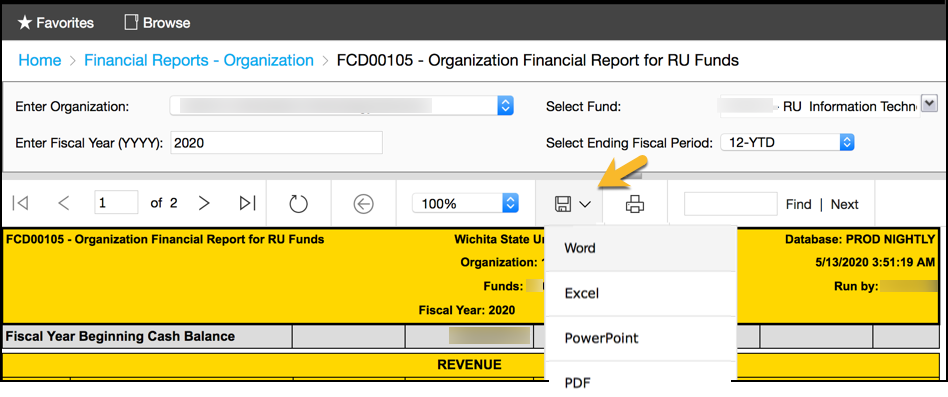Export report to PDF
This screenshot has width=948, height=397.
point(641,379)
